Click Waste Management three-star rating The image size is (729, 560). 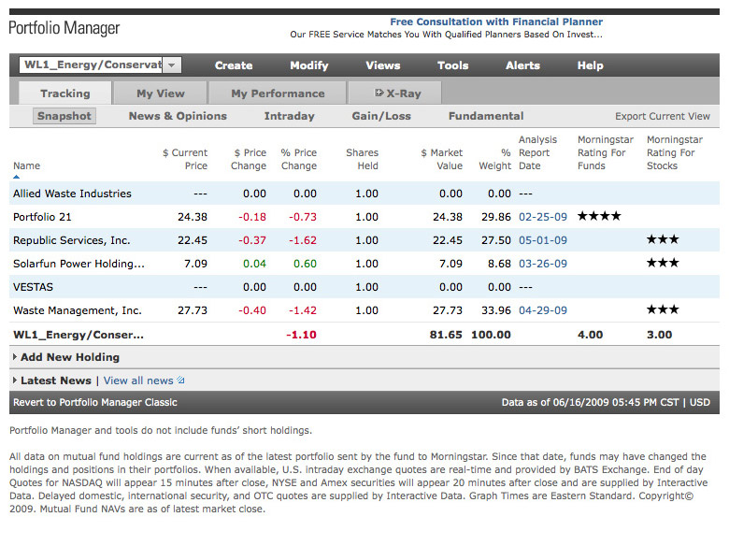click(663, 309)
